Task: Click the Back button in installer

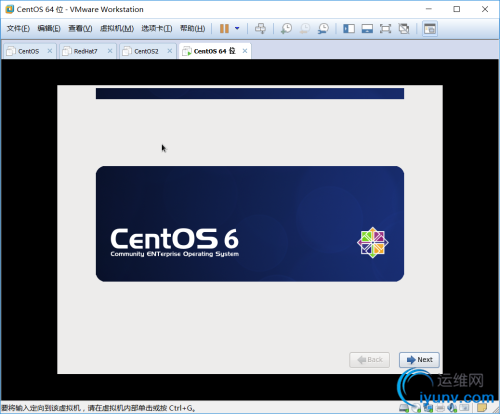Action: tap(369, 360)
